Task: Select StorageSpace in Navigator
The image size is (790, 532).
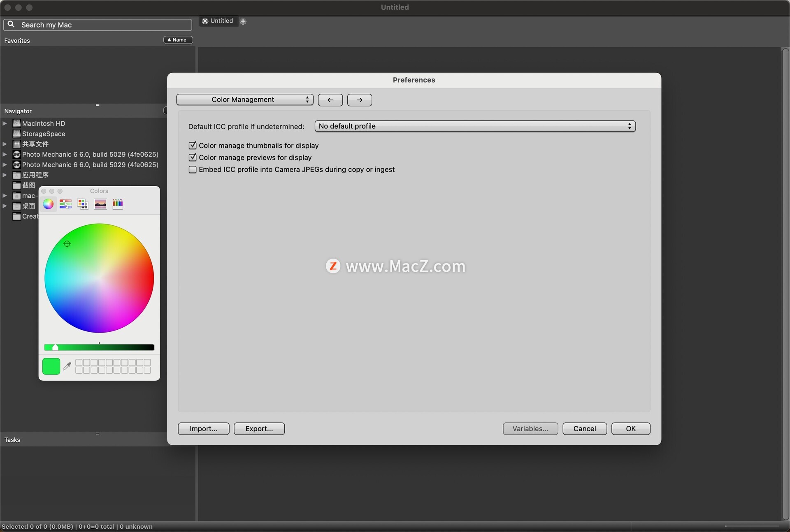Action: coord(44,134)
